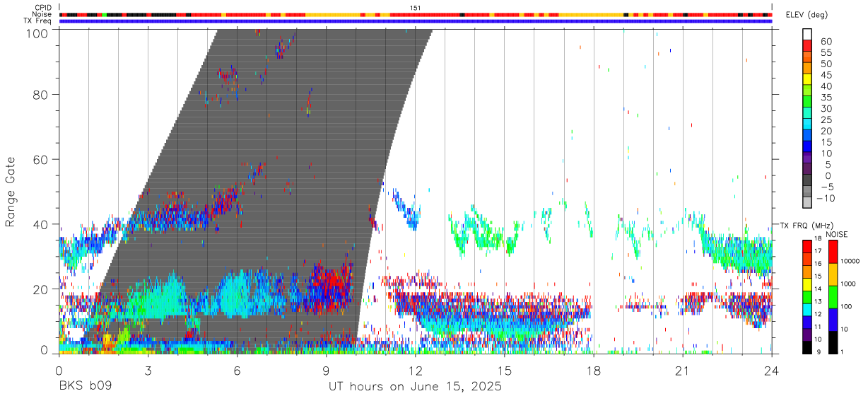Click the UT hour tick label 24
The image size is (868, 401).
[771, 371]
